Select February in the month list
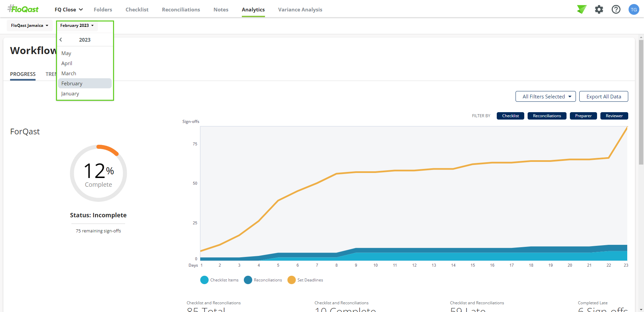 click(85, 83)
